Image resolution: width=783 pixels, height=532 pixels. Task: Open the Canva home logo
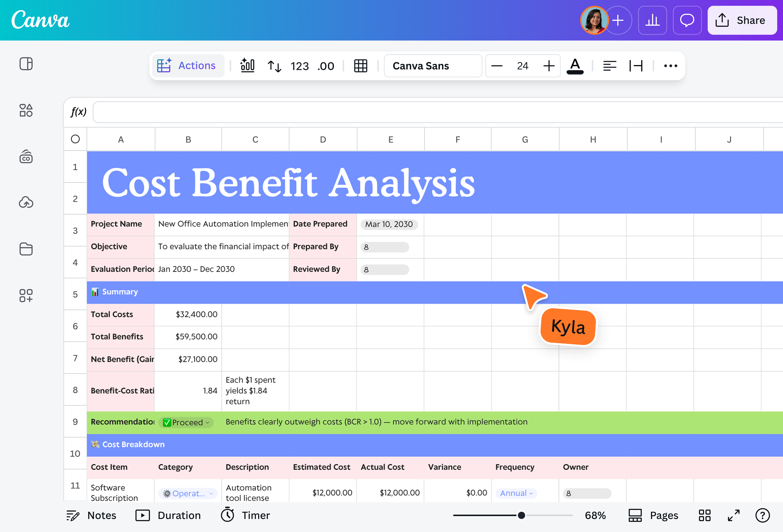pos(40,20)
